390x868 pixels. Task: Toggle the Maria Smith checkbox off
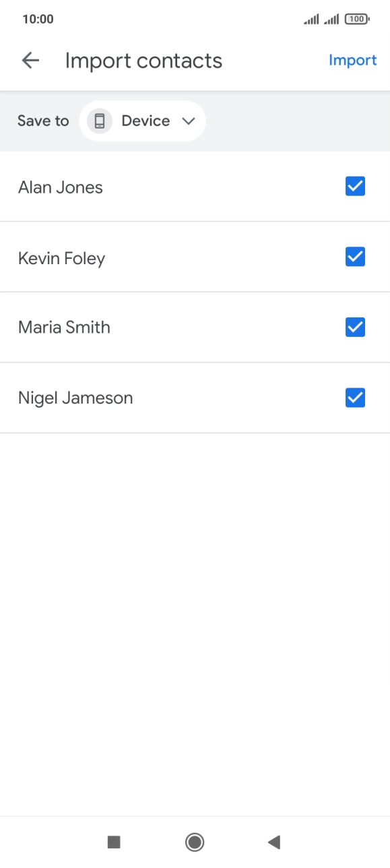(355, 327)
